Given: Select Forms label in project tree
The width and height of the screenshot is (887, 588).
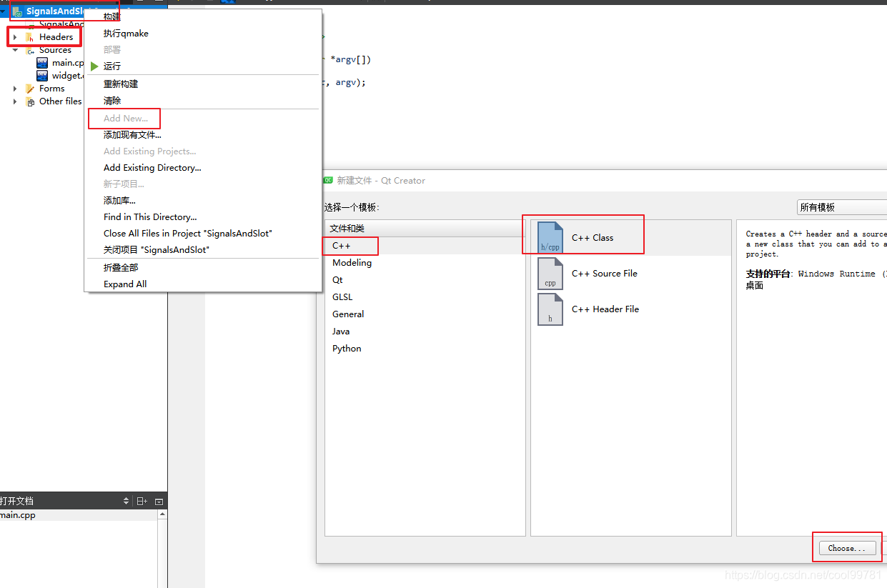Looking at the screenshot, I should point(52,89).
